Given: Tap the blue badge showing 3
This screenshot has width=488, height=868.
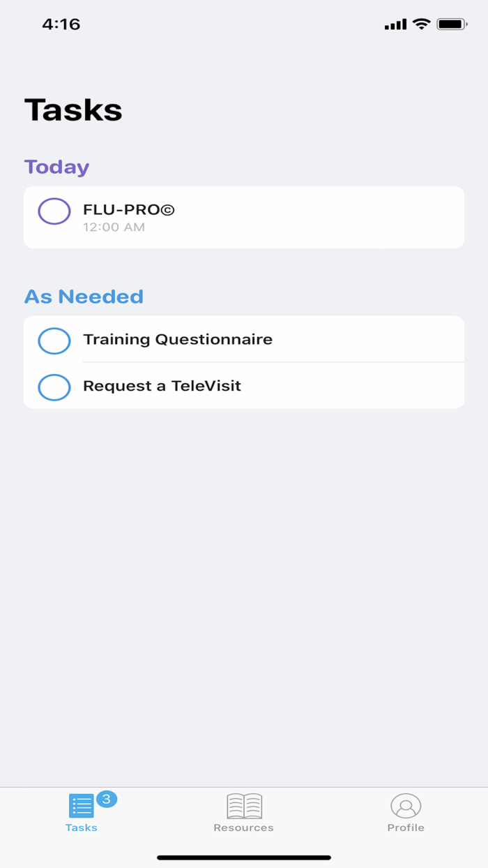Looking at the screenshot, I should (x=107, y=799).
